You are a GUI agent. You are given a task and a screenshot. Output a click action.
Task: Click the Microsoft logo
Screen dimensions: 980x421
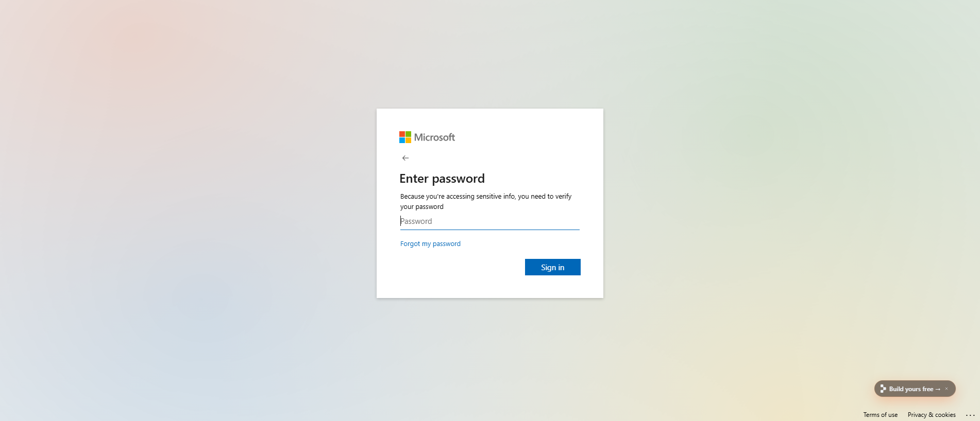[x=427, y=137]
